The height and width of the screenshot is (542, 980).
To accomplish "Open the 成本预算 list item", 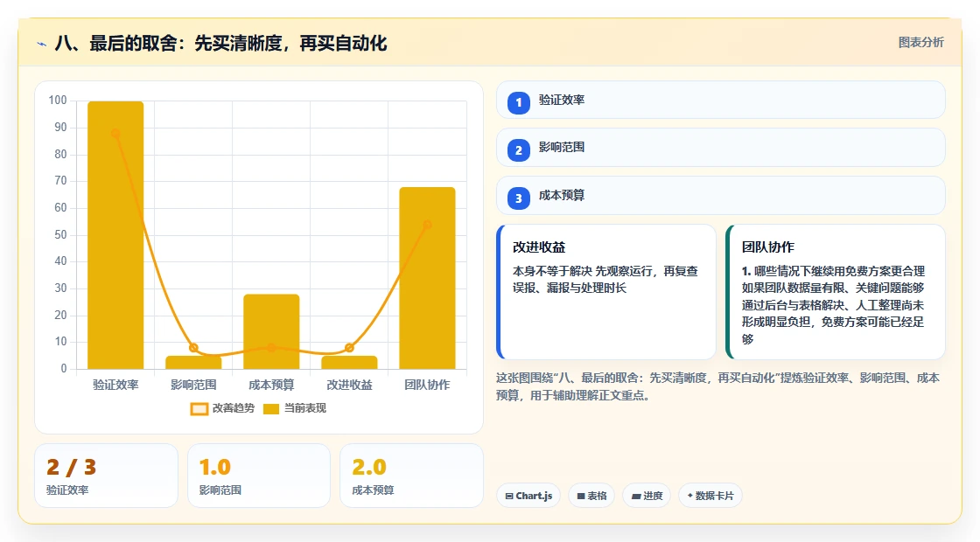I will (721, 196).
